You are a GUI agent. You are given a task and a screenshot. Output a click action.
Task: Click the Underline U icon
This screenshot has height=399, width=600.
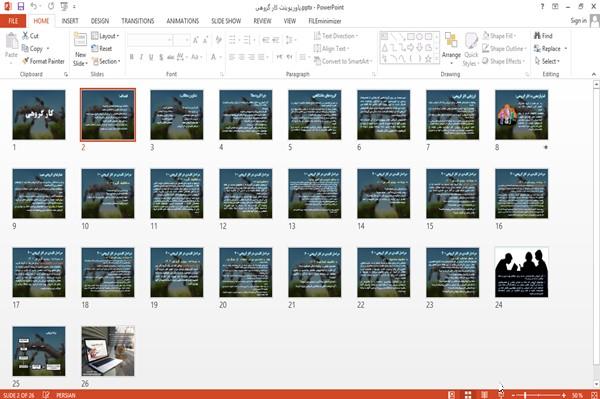pos(151,57)
